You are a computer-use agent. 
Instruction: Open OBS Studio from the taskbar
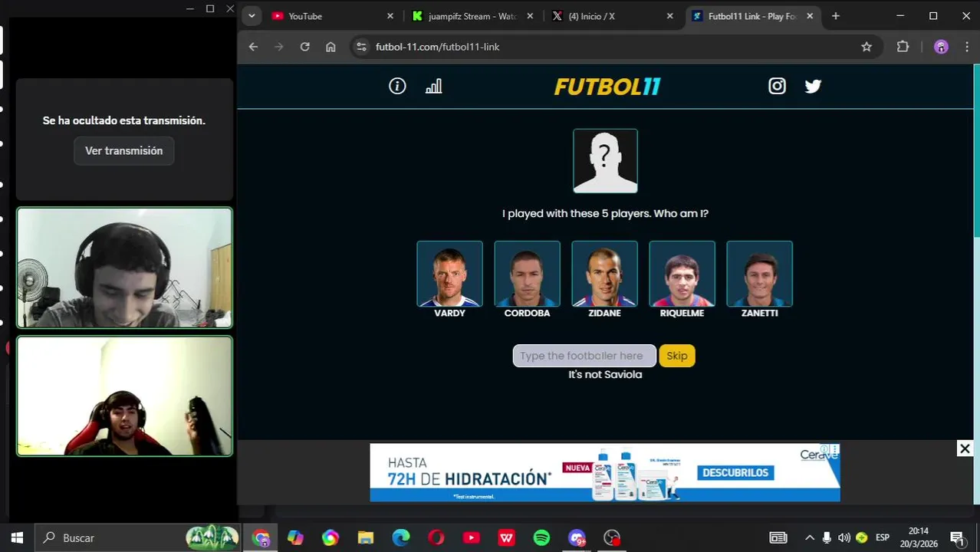pyautogui.click(x=612, y=538)
